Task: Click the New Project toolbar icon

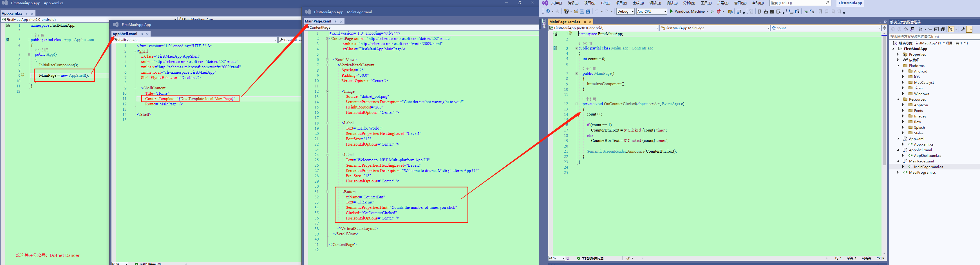Action: coord(566,12)
